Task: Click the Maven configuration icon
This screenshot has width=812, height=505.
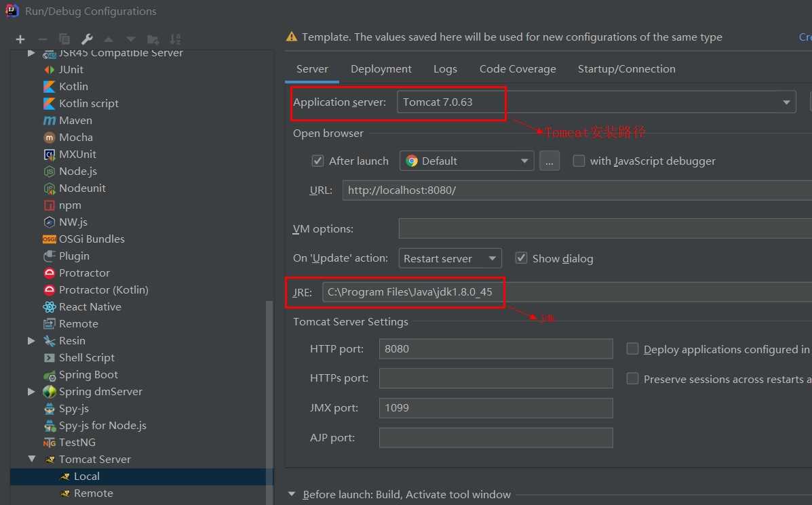Action: click(50, 120)
